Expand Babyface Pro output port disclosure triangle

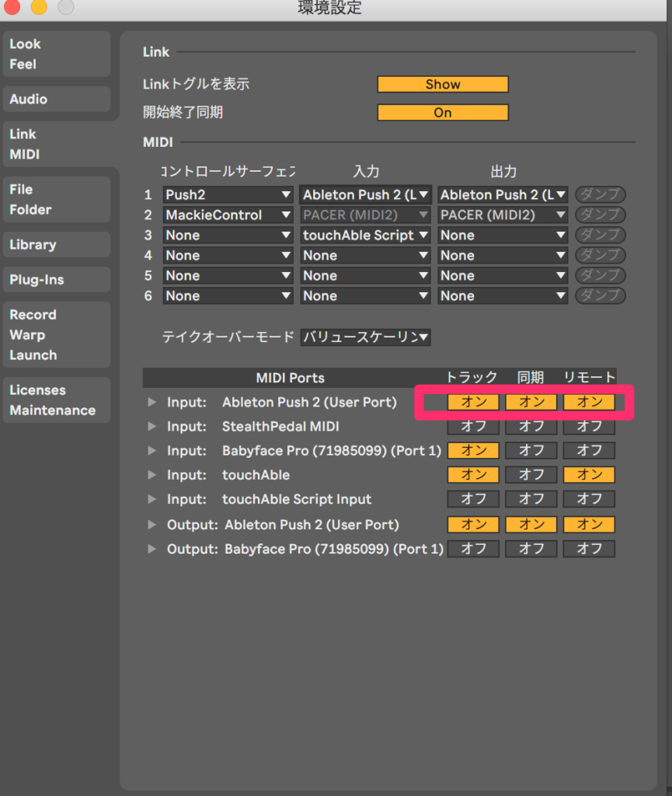[x=151, y=549]
